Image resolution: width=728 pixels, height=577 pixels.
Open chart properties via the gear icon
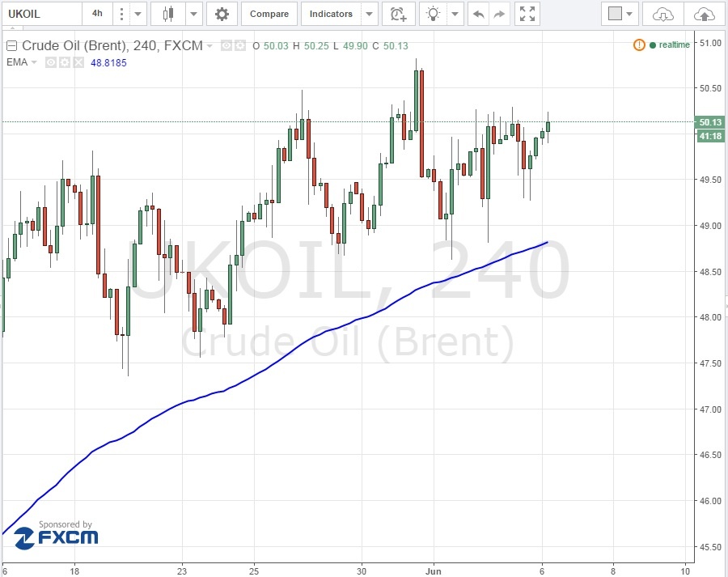click(x=222, y=14)
